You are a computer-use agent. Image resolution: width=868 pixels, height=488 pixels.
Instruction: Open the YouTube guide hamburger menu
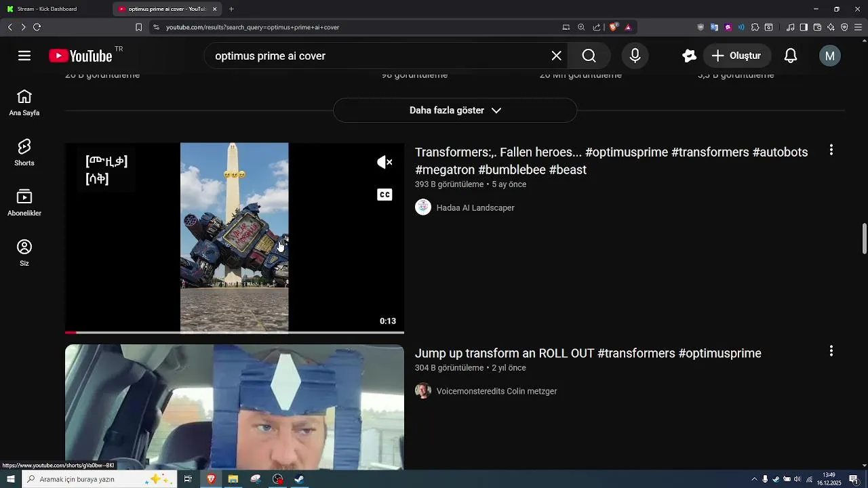[24, 56]
